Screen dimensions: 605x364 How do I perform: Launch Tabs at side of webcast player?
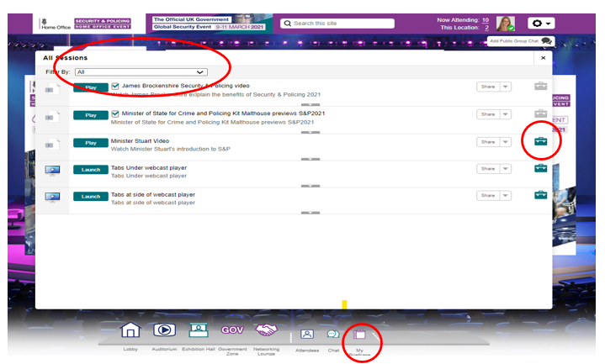(x=91, y=197)
